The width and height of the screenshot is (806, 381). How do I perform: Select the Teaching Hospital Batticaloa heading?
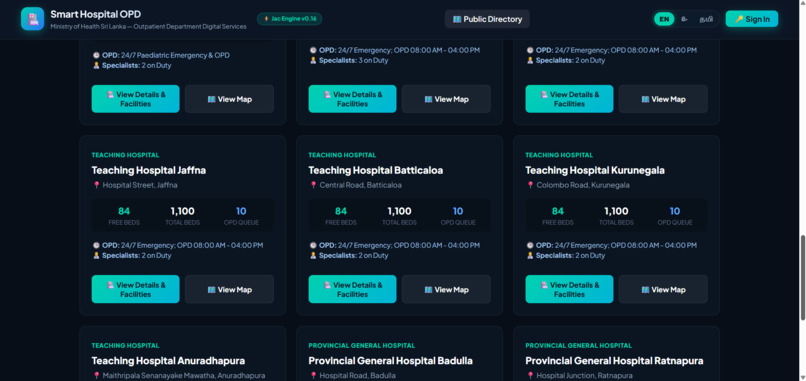376,171
